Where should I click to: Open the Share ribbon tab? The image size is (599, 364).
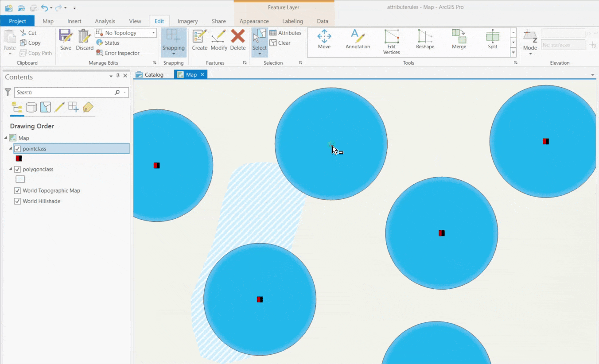pyautogui.click(x=219, y=21)
